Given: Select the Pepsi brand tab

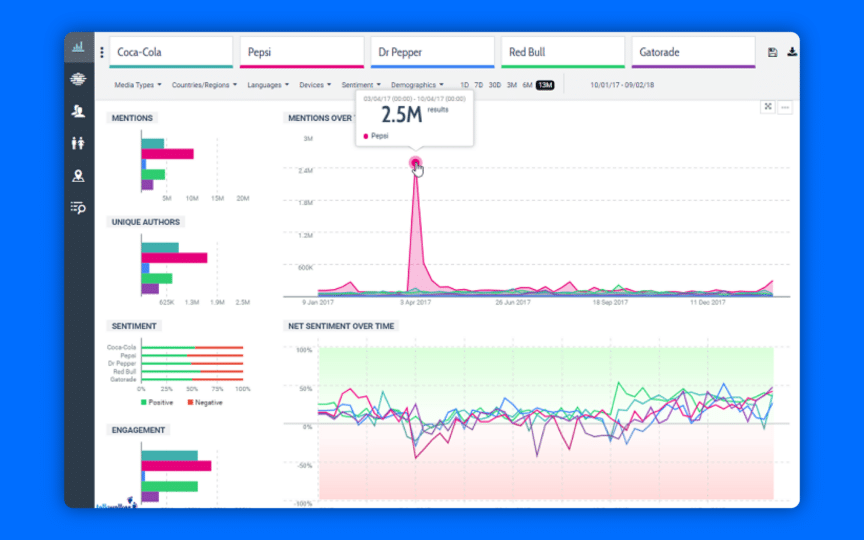Looking at the screenshot, I should (x=302, y=53).
